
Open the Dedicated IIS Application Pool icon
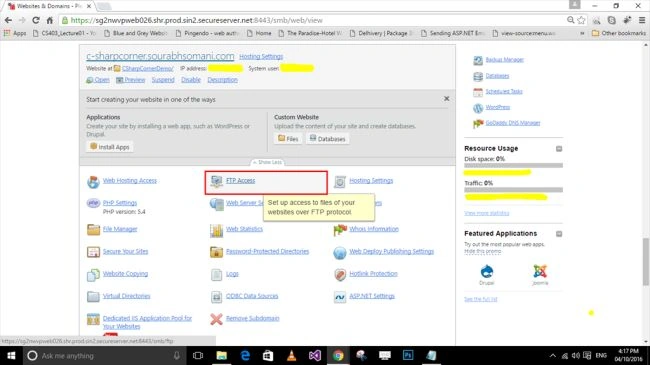[93, 319]
